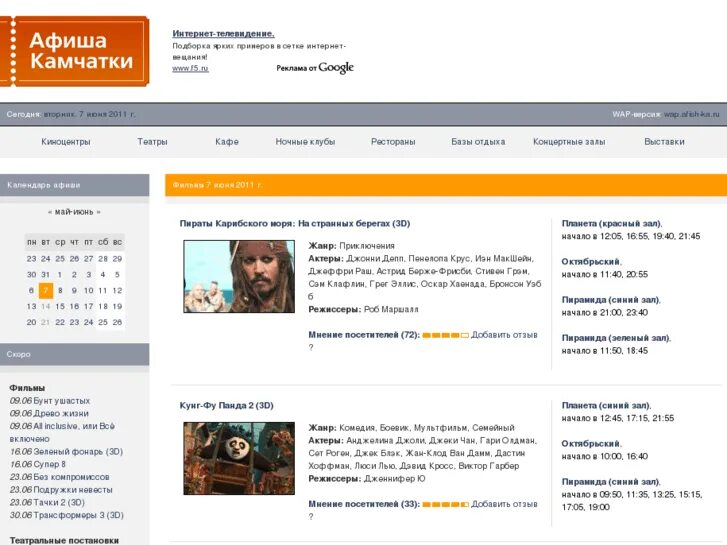
Task: Click director name Дженнифер Ю
Action: tap(394, 478)
